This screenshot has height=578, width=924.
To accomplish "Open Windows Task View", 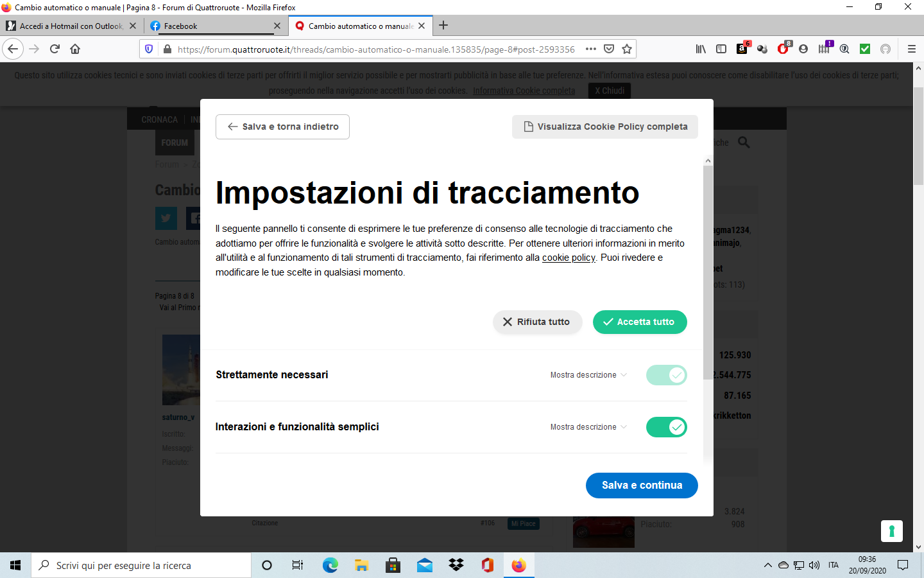I will click(x=298, y=565).
